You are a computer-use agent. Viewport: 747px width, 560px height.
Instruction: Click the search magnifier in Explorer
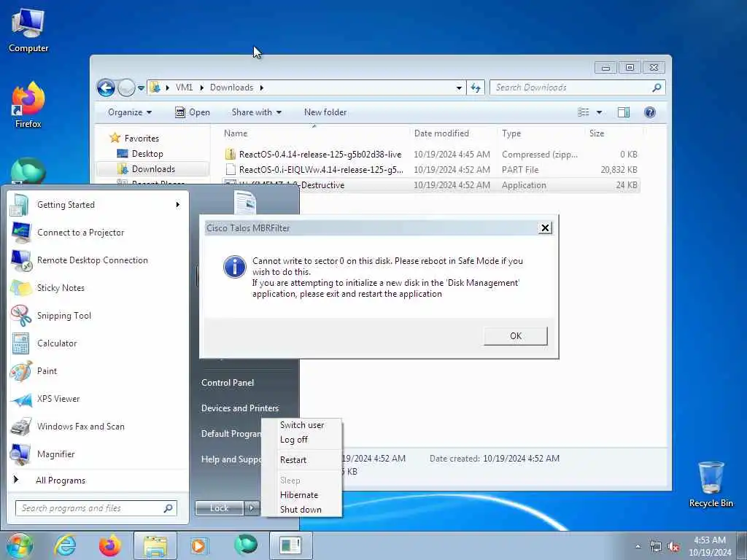coord(657,87)
